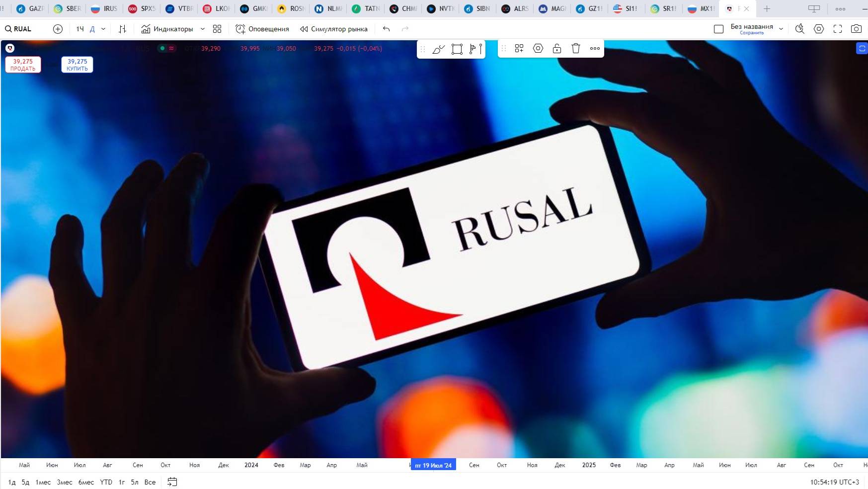
Task: Open the browser three-dot menu
Action: (840, 9)
